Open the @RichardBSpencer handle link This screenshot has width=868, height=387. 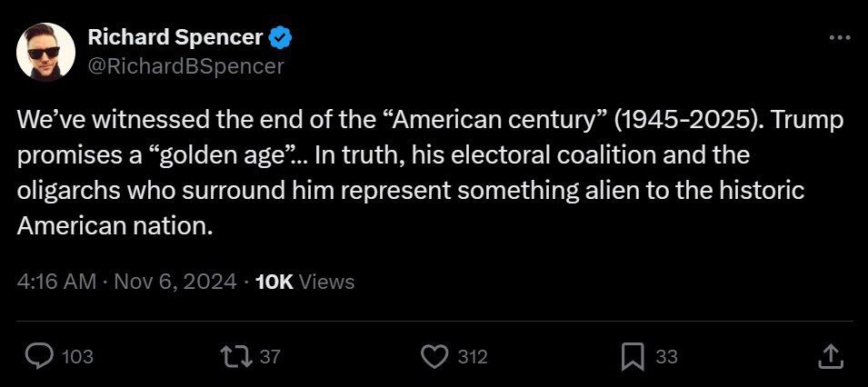pyautogui.click(x=185, y=65)
